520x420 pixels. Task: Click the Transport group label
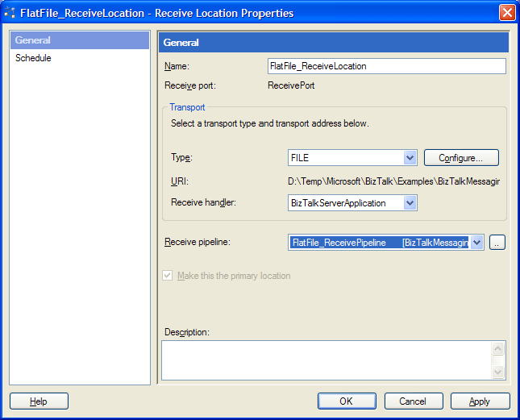click(x=187, y=107)
